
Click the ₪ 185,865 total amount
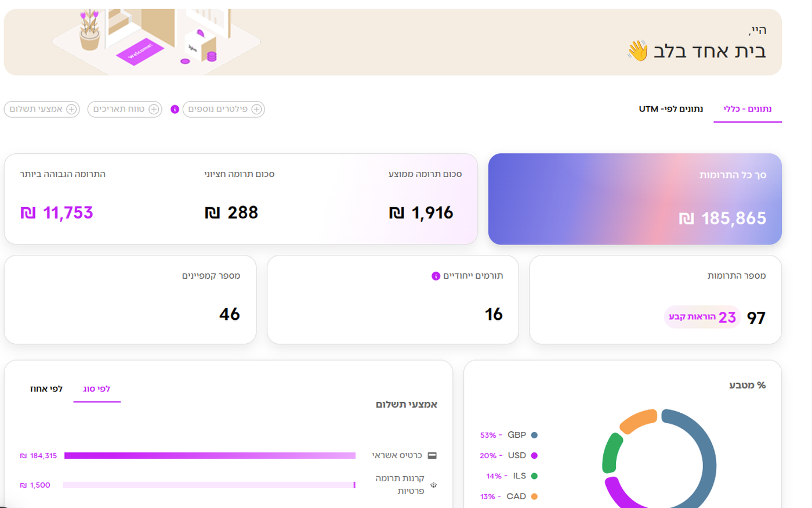pos(723,219)
